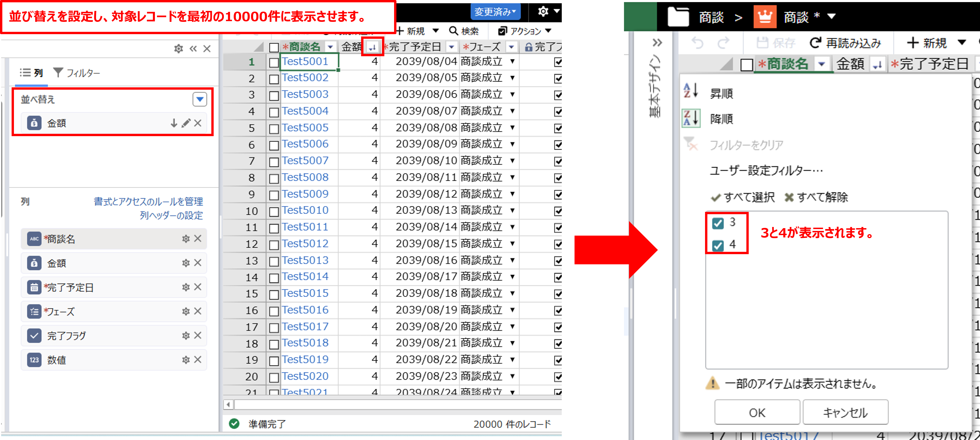Click the gear icon beside 完了フラグ column
980x440 pixels.
pos(186,335)
